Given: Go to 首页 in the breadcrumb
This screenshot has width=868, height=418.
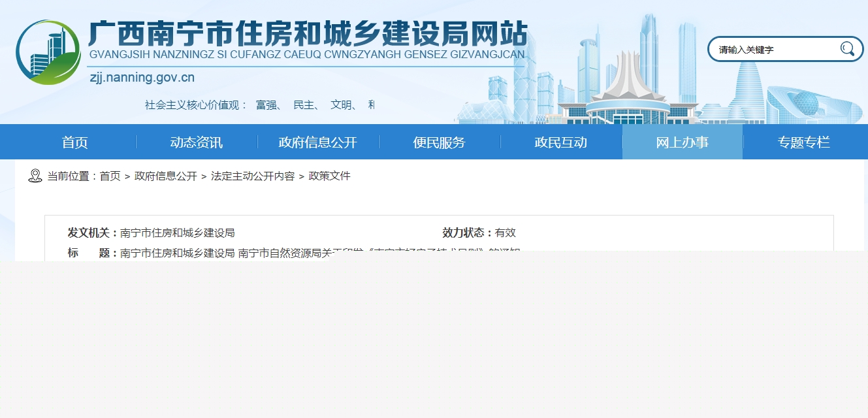Looking at the screenshot, I should pyautogui.click(x=110, y=176).
